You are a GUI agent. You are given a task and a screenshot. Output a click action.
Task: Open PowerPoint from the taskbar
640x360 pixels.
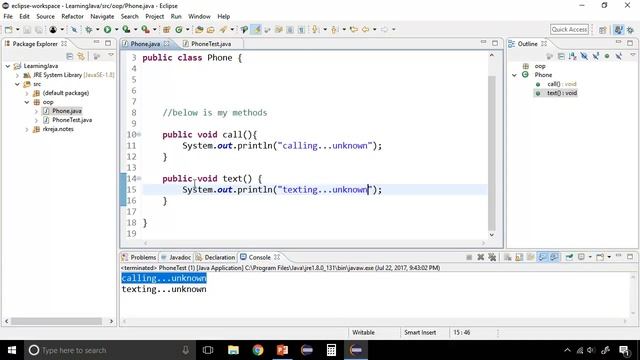click(282, 350)
